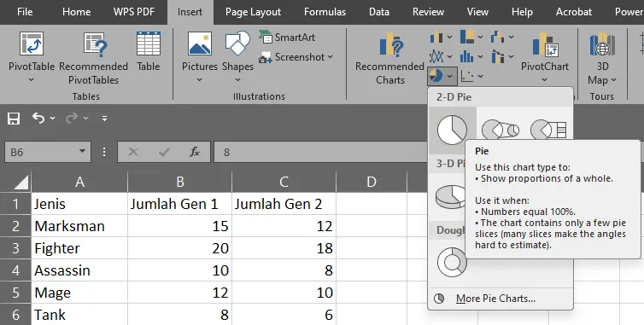
Task: Click the hierarchy chart icon
Action: (467, 37)
